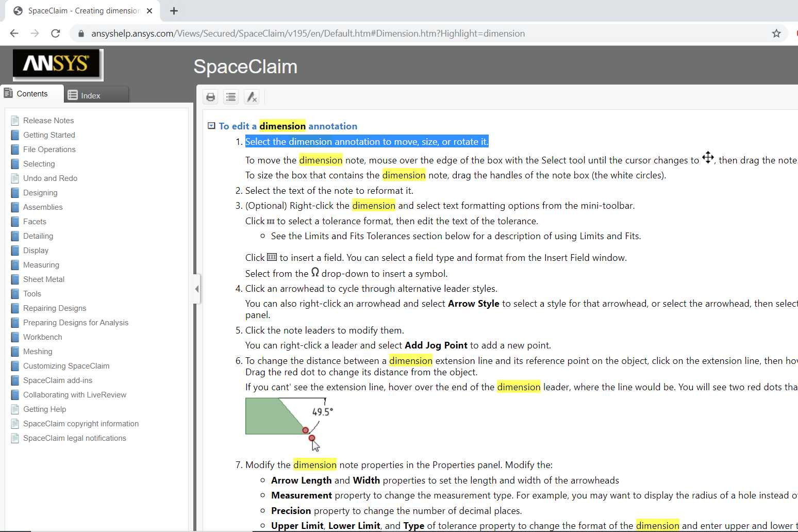
Task: Go back to the previous browser page
Action: (x=14, y=34)
